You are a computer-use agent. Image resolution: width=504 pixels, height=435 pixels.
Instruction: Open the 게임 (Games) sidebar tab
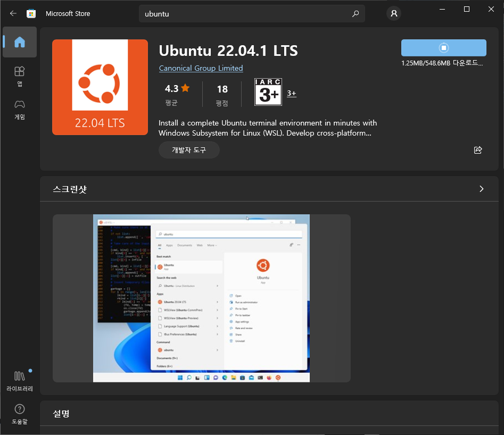point(20,110)
